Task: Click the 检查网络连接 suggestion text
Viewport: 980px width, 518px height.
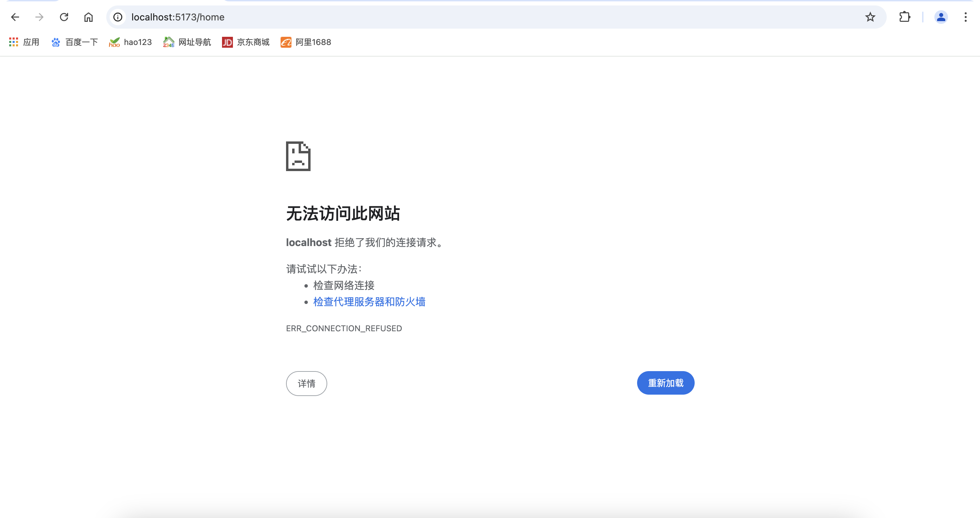Action: pos(344,286)
